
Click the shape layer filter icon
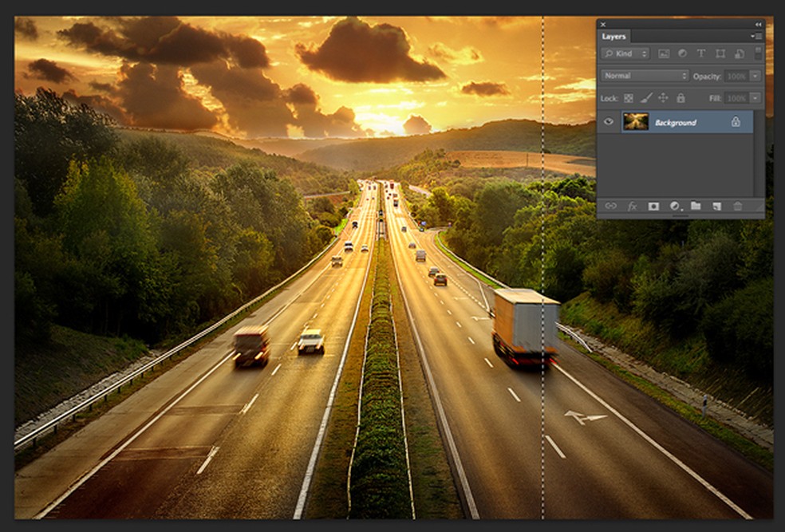[720, 53]
